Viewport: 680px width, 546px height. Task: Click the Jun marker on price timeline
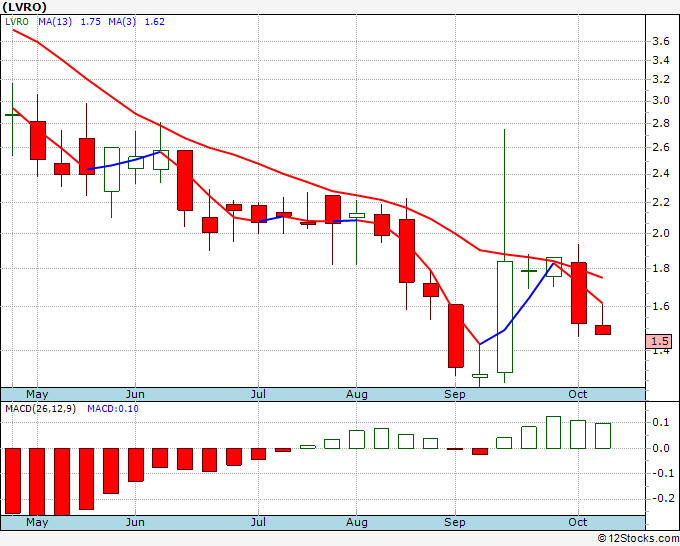click(135, 394)
